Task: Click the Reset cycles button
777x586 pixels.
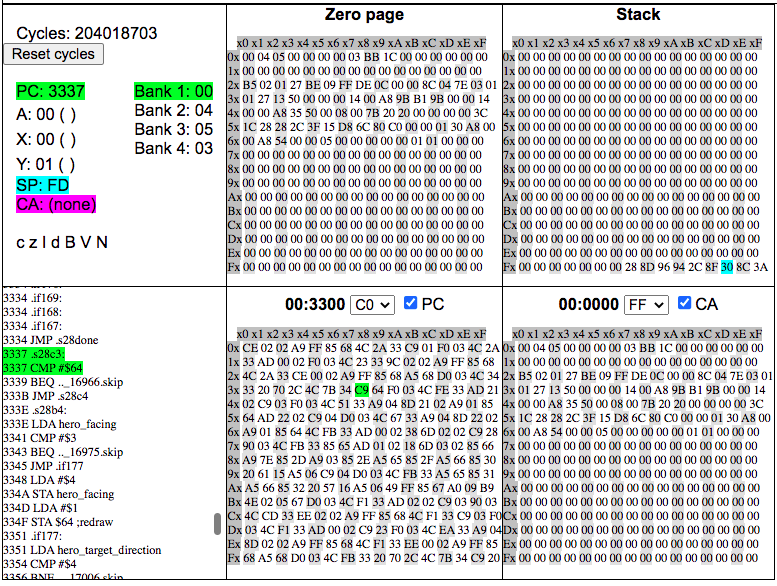Action: coord(54,54)
